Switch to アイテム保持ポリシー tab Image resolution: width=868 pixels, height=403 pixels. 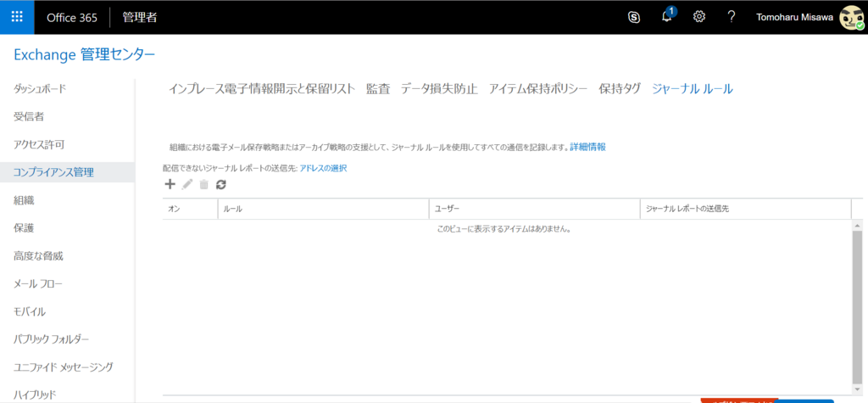click(538, 89)
